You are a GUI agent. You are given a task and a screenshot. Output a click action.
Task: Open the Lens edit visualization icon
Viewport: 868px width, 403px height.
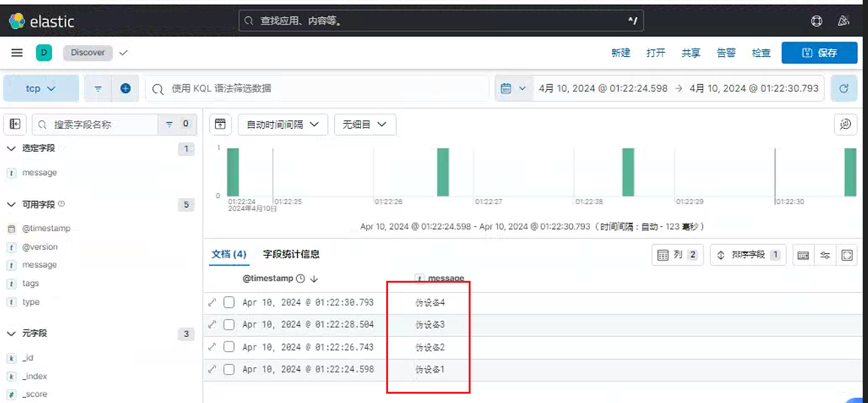(846, 124)
